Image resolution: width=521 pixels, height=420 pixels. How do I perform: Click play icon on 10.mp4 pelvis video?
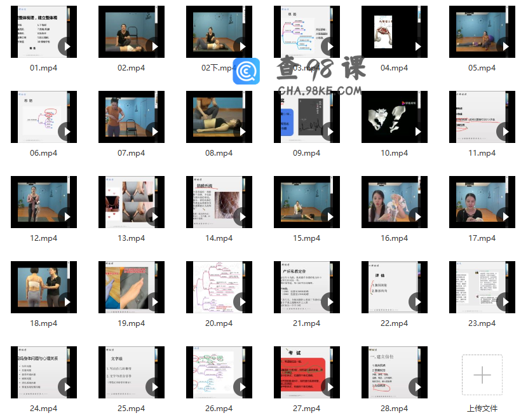[417, 132]
